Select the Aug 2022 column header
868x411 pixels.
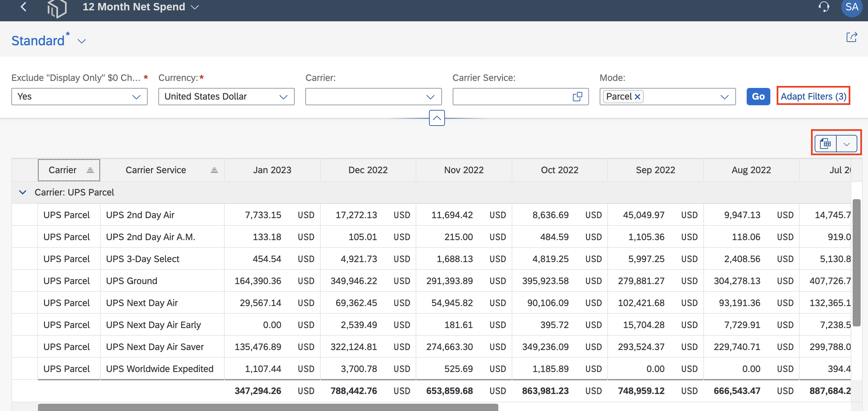click(751, 170)
